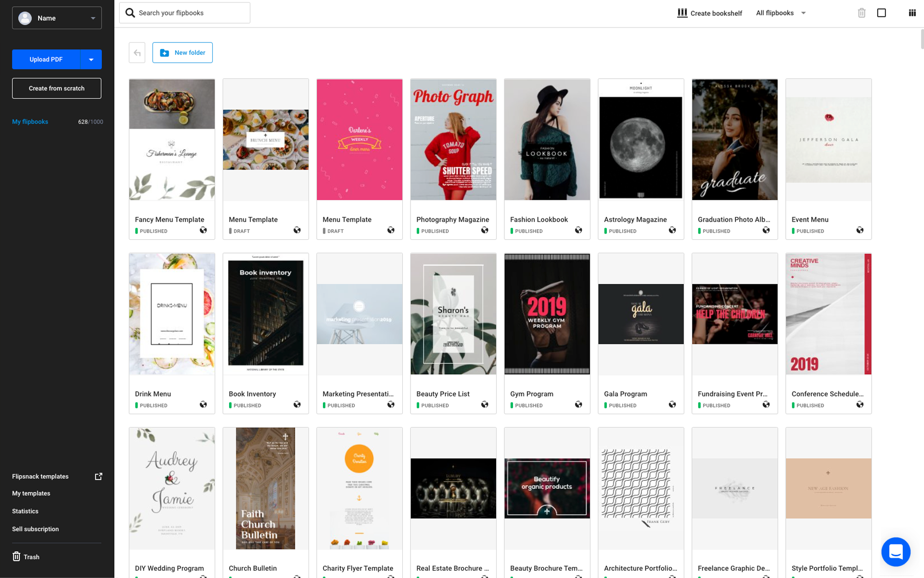Click the back arrow navigation icon
Viewport: 924px width, 578px height.
pyautogui.click(x=137, y=53)
